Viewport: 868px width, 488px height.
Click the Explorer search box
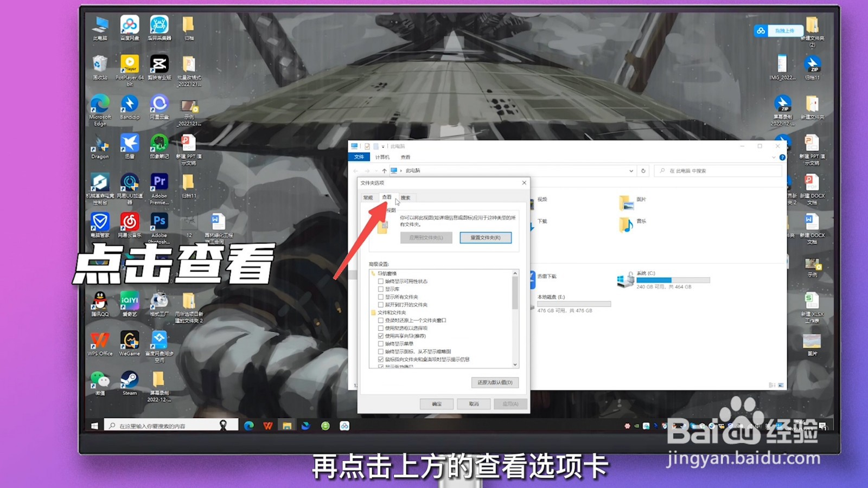pyautogui.click(x=718, y=171)
